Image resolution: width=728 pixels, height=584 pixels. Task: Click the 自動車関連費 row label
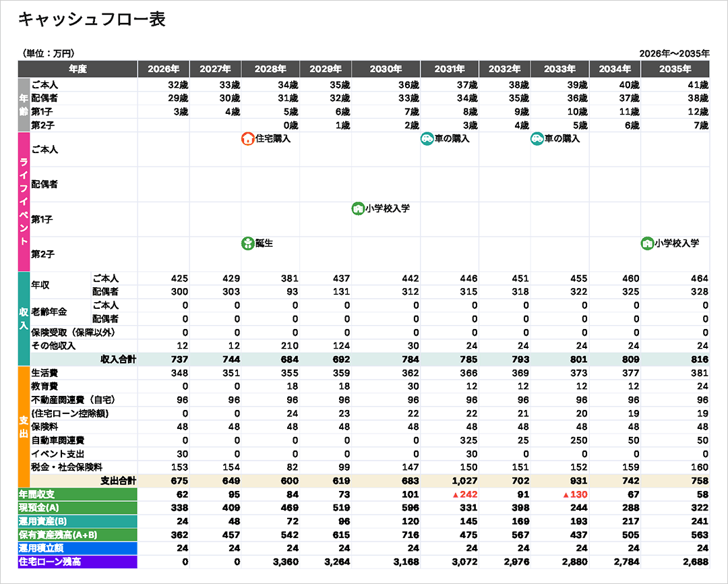(58, 440)
